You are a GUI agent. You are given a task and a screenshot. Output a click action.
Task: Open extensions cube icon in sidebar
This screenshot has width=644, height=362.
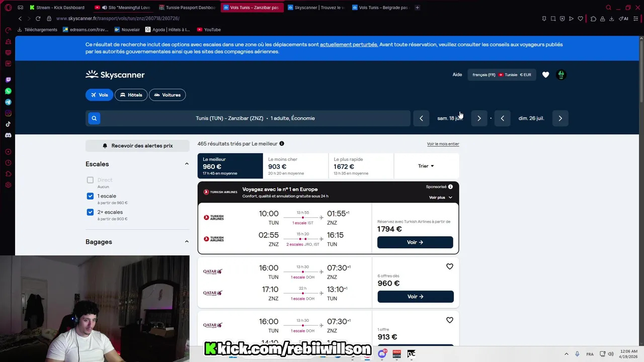(8, 174)
